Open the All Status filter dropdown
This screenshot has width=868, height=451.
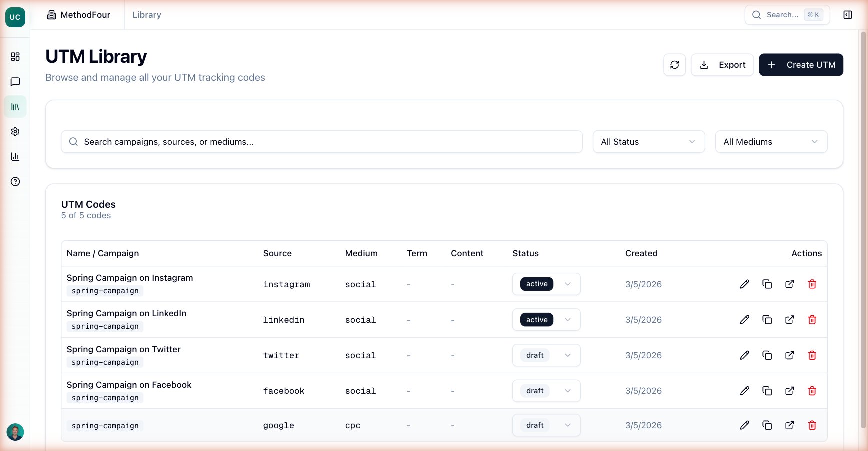[x=648, y=141]
